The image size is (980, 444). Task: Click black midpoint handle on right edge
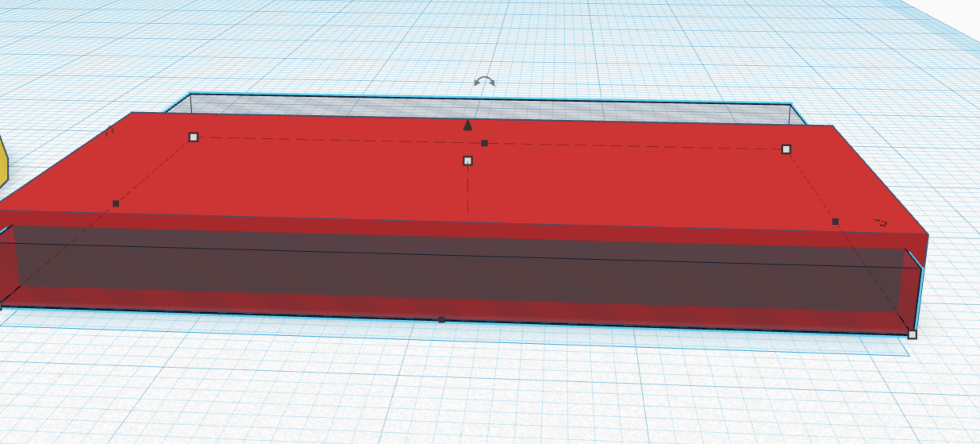click(835, 222)
